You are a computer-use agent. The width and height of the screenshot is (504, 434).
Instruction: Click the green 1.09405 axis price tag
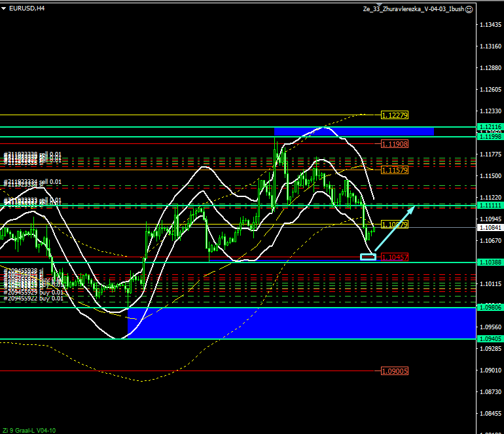pyautogui.click(x=490, y=339)
